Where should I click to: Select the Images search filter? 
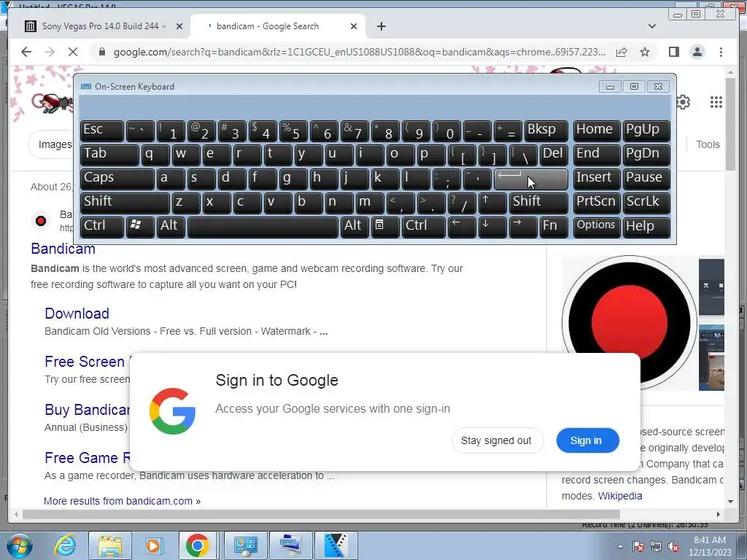pyautogui.click(x=54, y=144)
